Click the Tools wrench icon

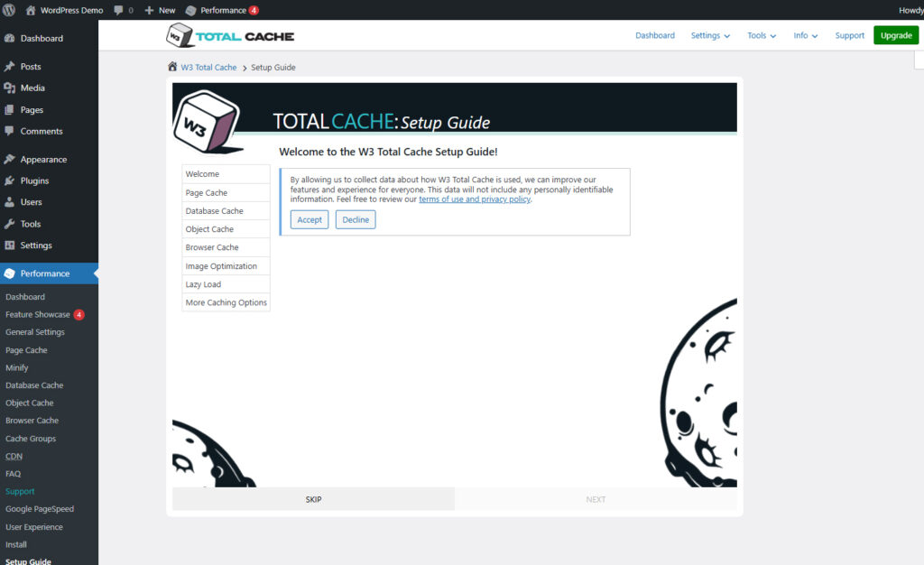click(9, 224)
